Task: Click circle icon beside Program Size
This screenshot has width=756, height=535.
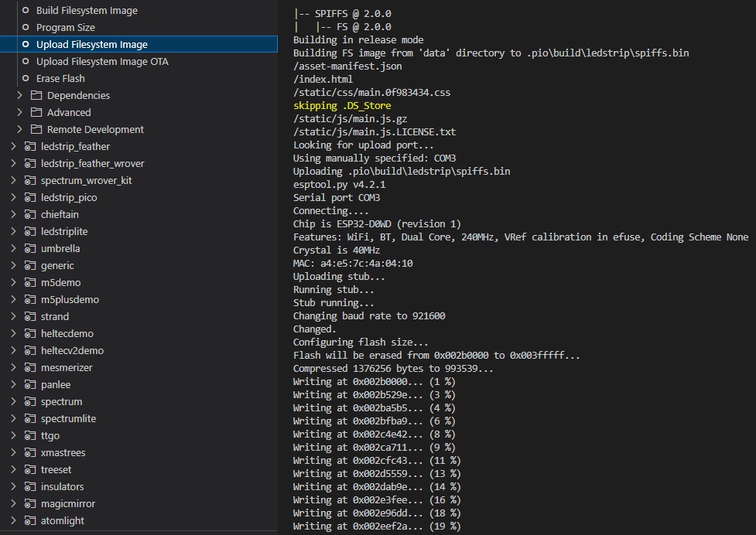Action: point(26,28)
